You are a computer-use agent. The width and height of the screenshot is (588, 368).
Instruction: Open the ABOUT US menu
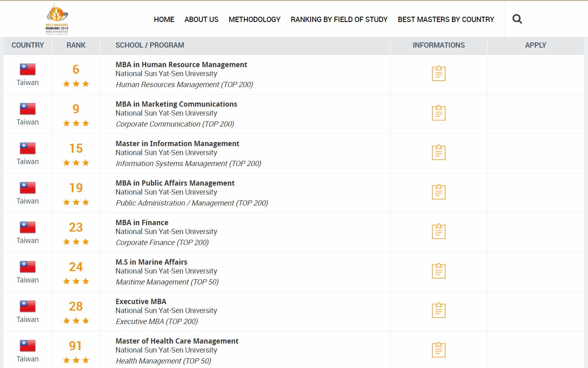pos(202,20)
